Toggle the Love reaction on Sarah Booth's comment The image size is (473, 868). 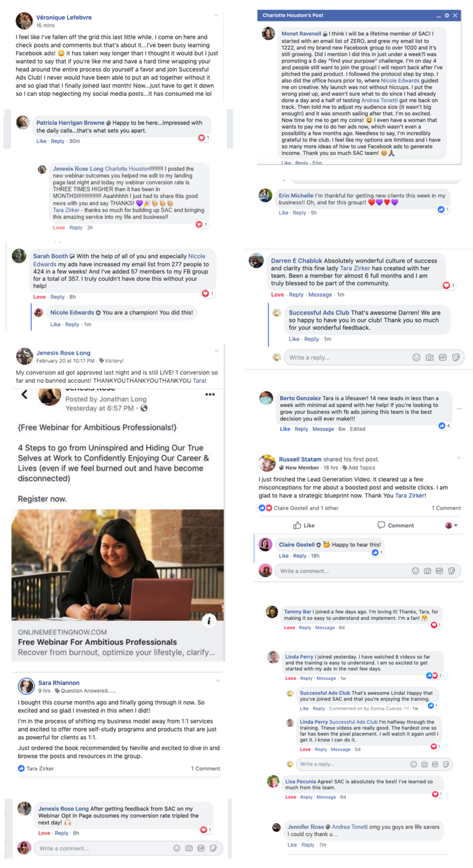coord(40,297)
